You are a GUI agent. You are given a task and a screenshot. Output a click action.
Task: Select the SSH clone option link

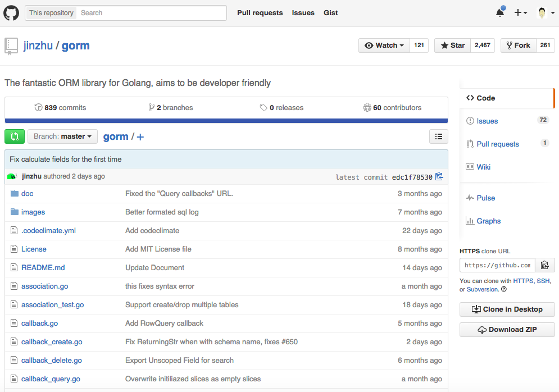(x=543, y=281)
